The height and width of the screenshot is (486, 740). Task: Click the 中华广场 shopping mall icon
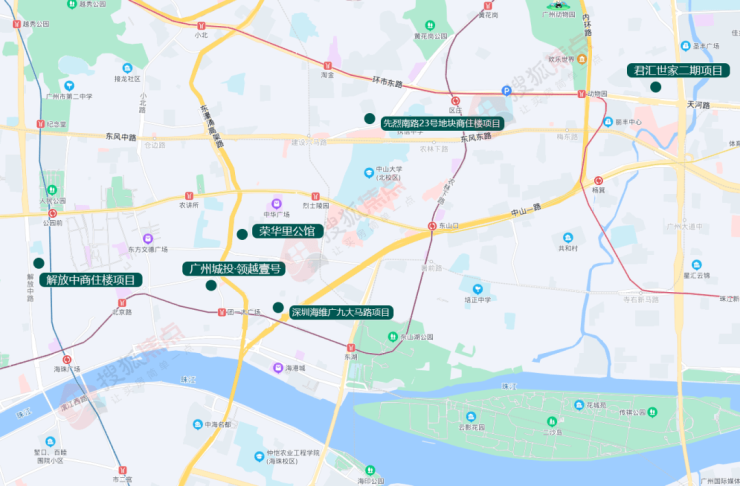[277, 204]
